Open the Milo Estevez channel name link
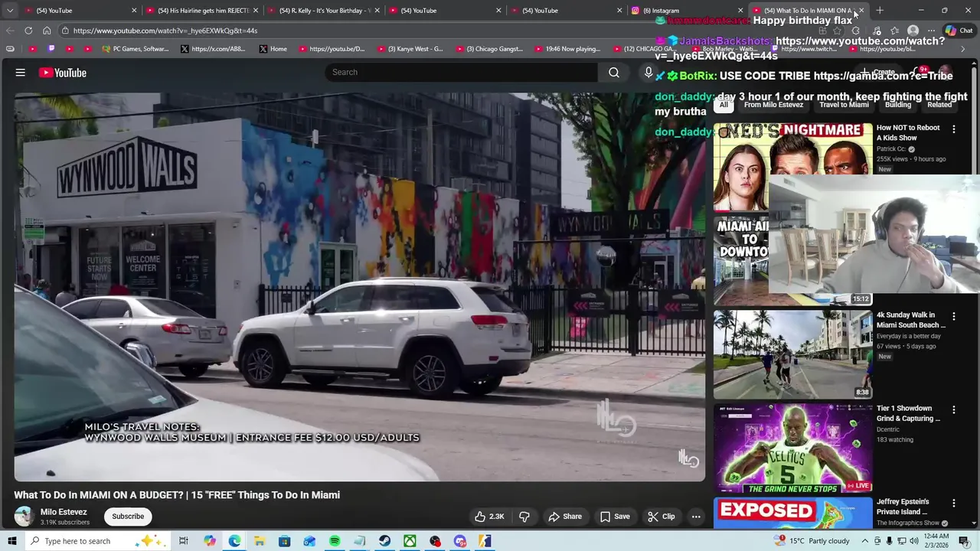Screen dimensions: 980x551 tap(64, 512)
